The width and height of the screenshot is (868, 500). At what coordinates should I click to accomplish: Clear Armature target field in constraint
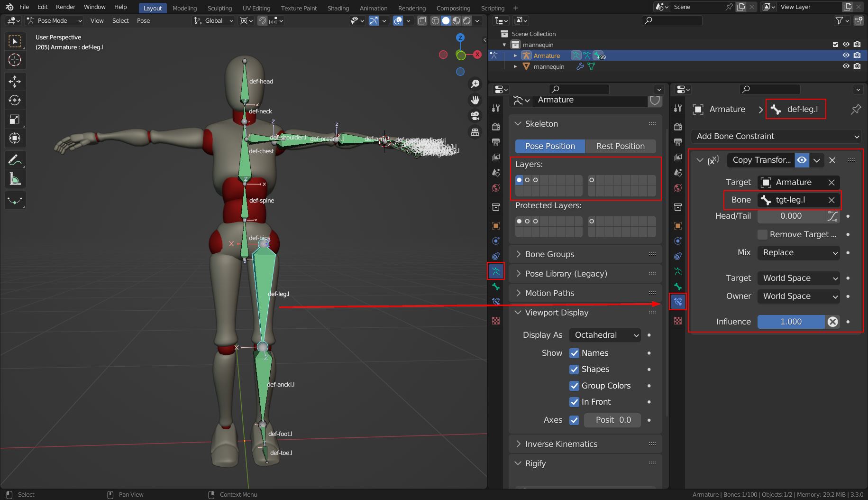pyautogui.click(x=831, y=182)
